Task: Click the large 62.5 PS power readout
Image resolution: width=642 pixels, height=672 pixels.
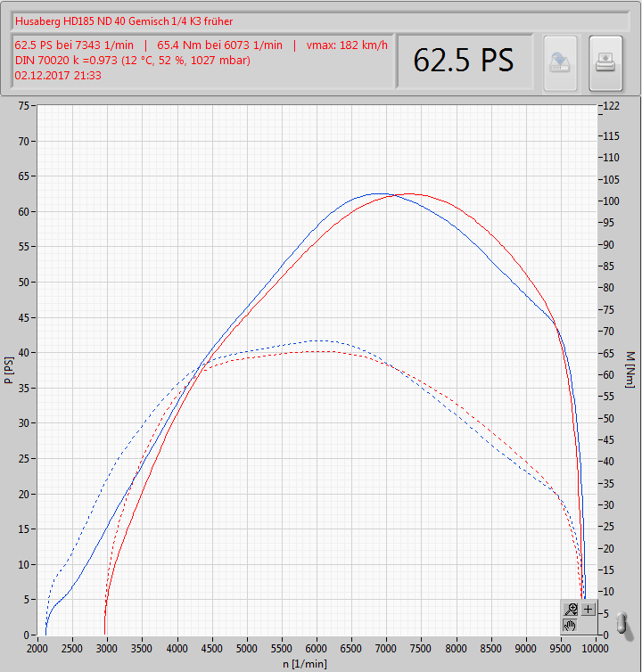Action: [464, 60]
